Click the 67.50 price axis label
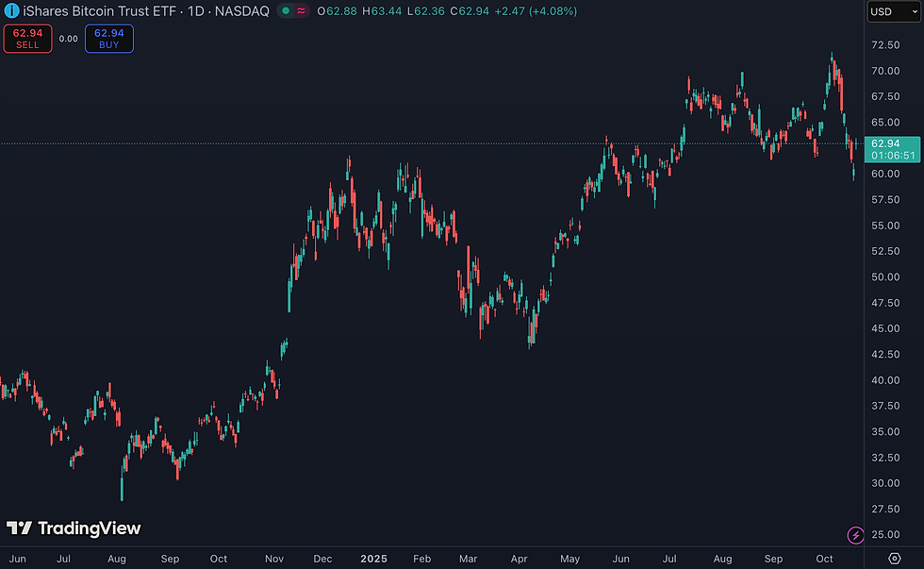This screenshot has width=924, height=569. 885,96
